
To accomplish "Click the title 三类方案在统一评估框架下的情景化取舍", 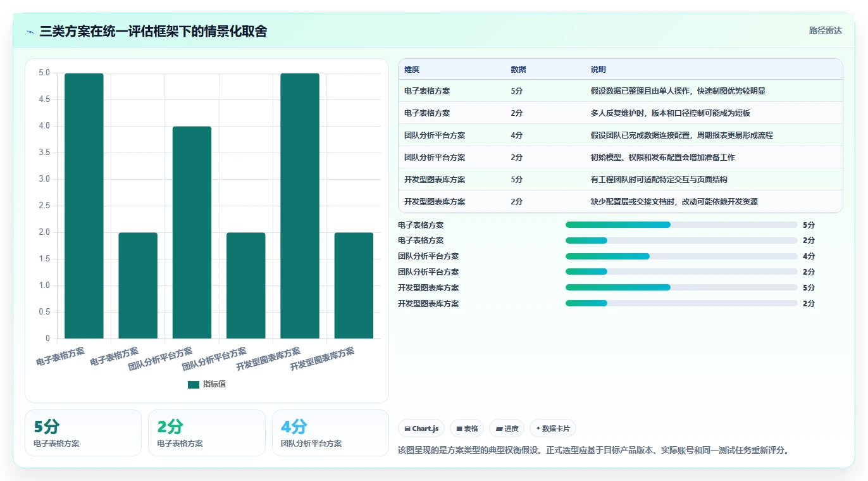I will 153,31.
